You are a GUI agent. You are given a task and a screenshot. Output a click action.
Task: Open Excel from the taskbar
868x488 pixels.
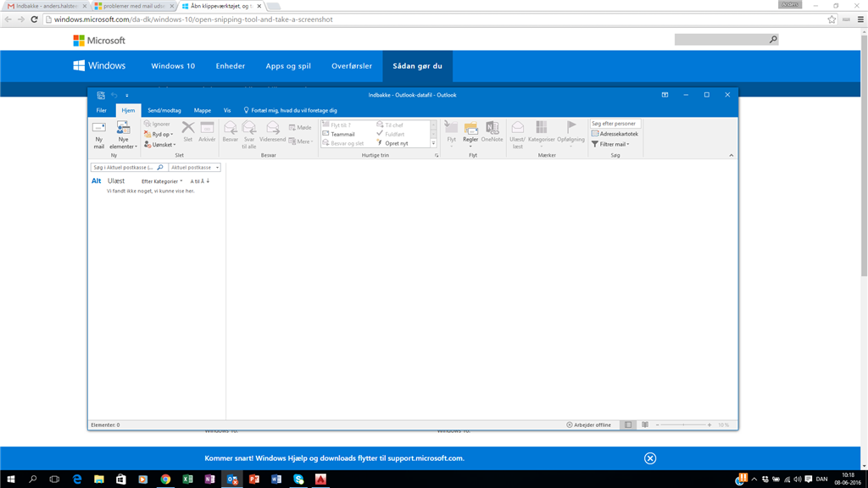point(187,480)
